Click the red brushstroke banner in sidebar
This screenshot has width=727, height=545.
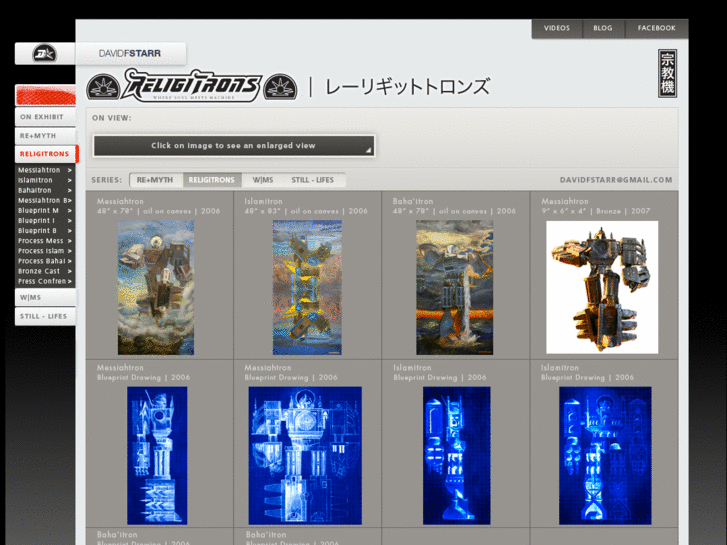coord(45,96)
